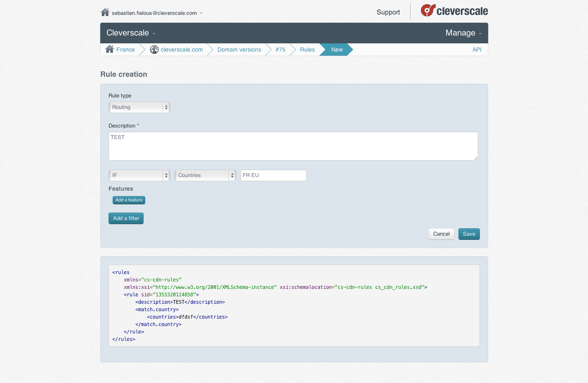Click the globe icon next to cleverscale.com
This screenshot has height=383, width=588.
pos(154,50)
